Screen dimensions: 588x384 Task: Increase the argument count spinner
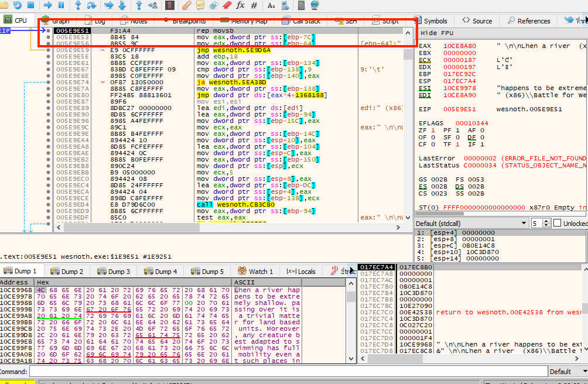tap(546, 221)
